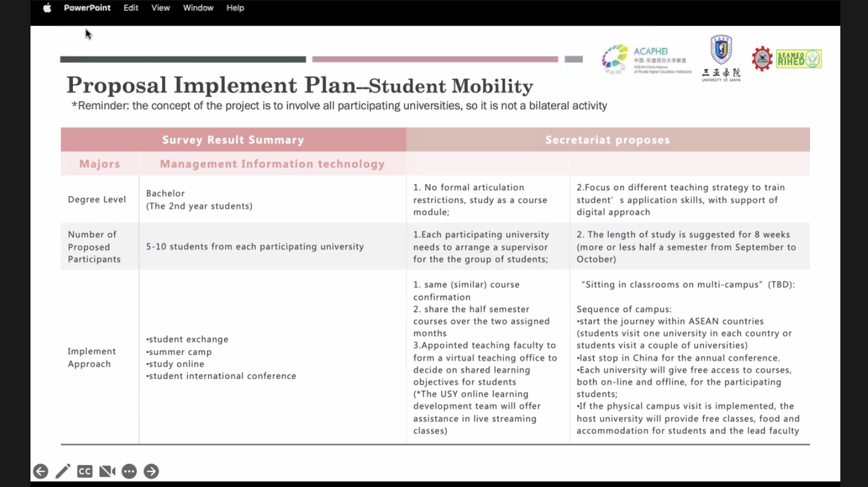868x487 pixels.
Task: Toggle closed captions with the CC button
Action: (x=85, y=471)
